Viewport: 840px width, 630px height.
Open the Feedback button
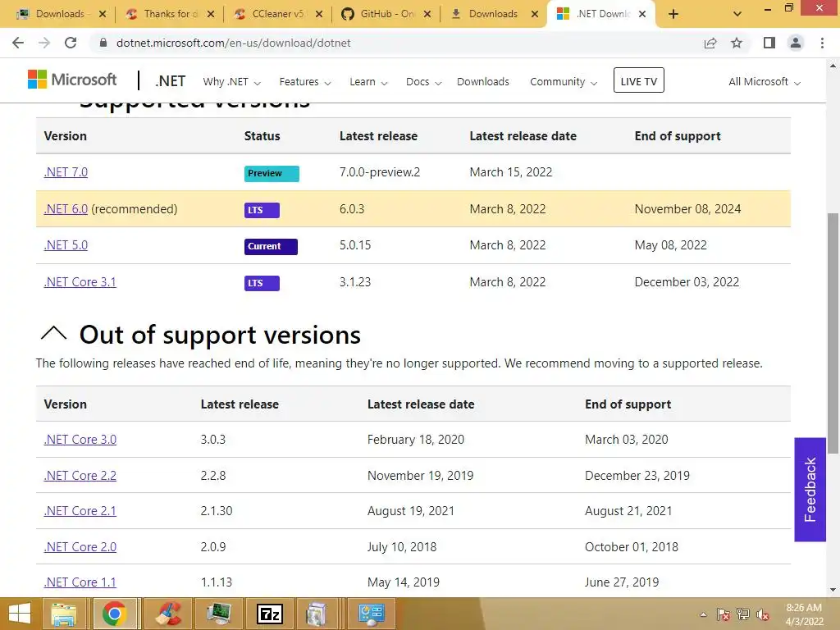click(810, 489)
